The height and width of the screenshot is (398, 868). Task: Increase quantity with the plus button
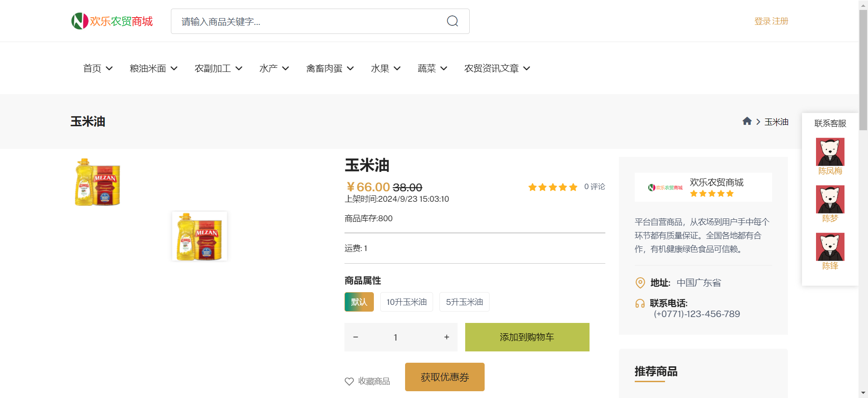pos(447,337)
